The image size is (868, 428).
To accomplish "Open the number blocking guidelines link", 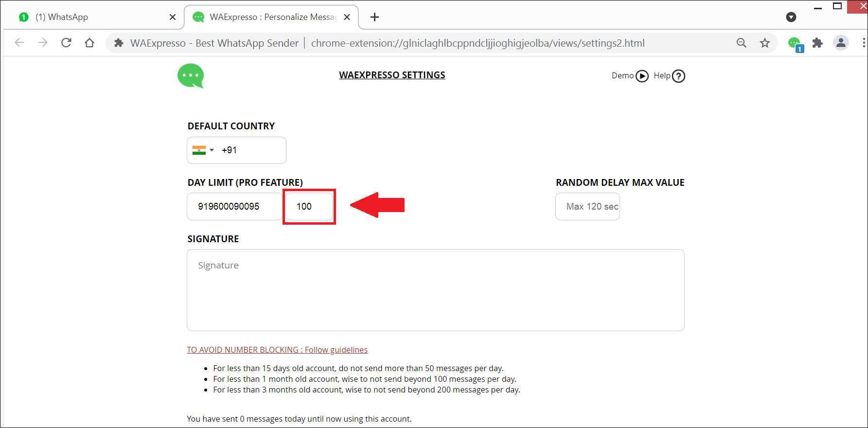I will tap(277, 350).
